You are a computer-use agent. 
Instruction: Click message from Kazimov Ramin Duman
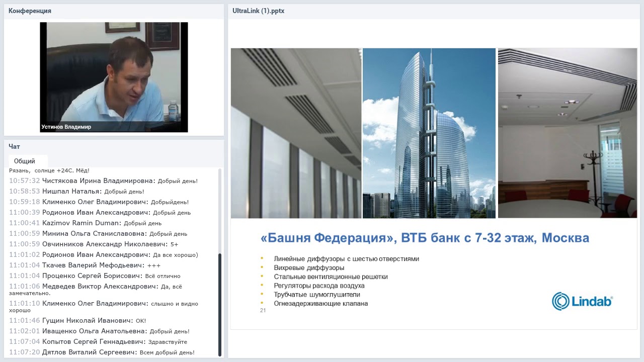[x=85, y=223]
